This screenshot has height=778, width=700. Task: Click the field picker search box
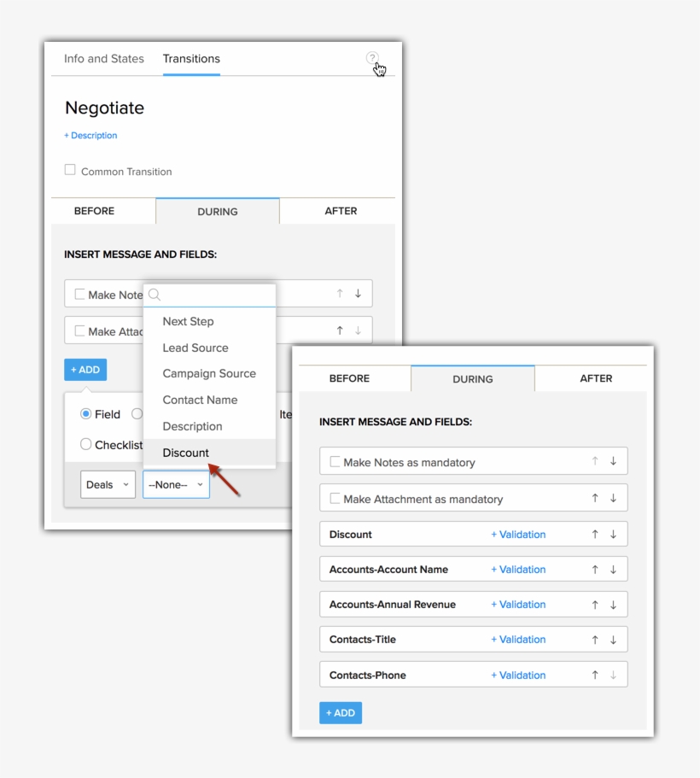(209, 294)
